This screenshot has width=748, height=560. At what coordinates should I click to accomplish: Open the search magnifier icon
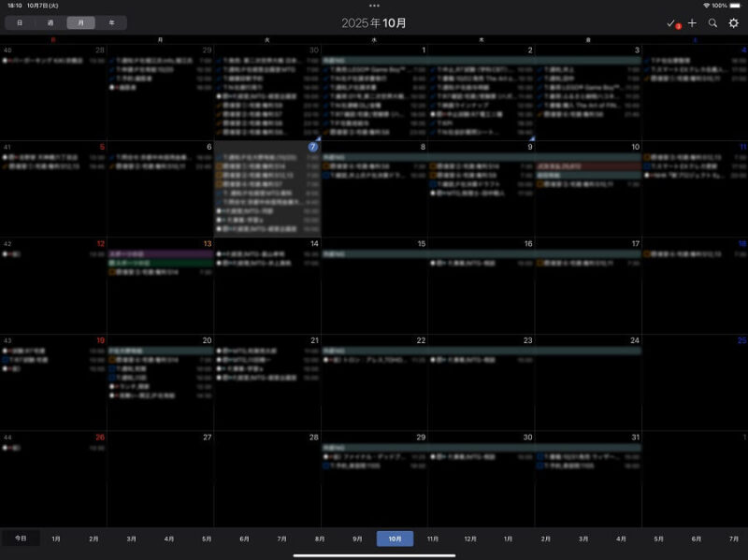click(712, 23)
